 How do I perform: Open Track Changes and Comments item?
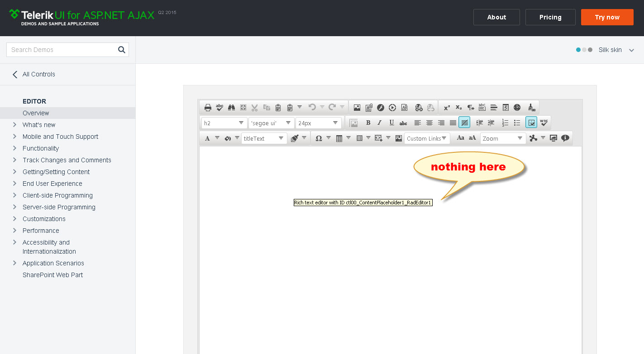67,160
